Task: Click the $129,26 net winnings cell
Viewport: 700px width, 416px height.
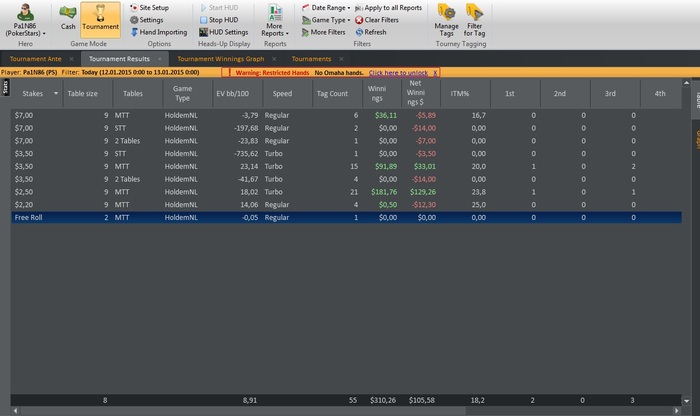Action: tap(423, 192)
